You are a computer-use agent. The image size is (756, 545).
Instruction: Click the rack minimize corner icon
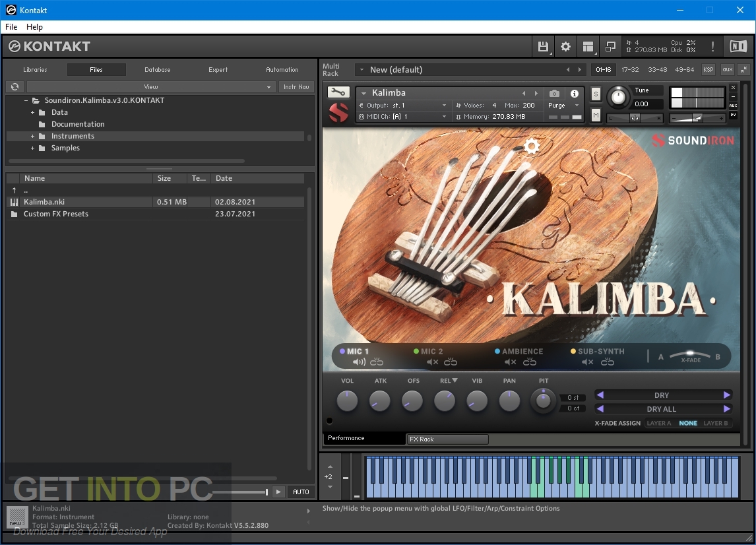click(x=743, y=70)
